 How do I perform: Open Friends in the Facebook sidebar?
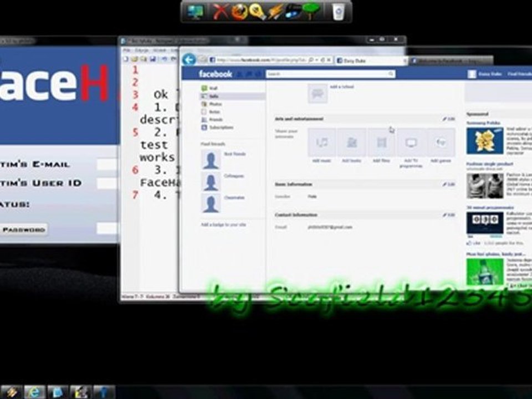216,120
